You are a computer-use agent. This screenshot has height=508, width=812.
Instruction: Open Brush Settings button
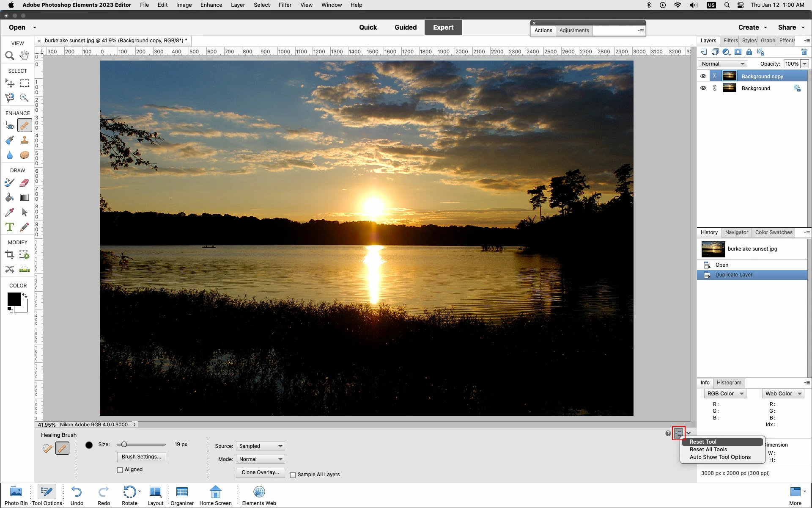click(x=141, y=457)
